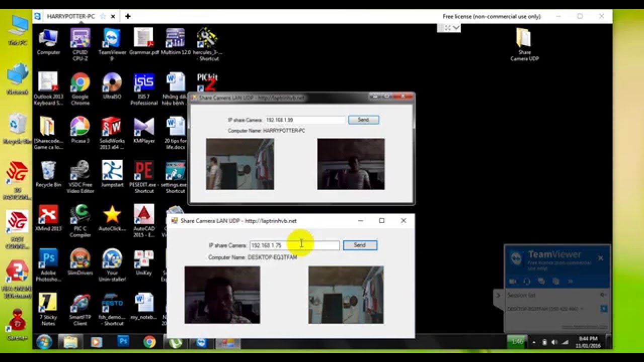Click the PESEDIT.exe shortcut icon
The width and height of the screenshot is (644, 362).
point(144,177)
